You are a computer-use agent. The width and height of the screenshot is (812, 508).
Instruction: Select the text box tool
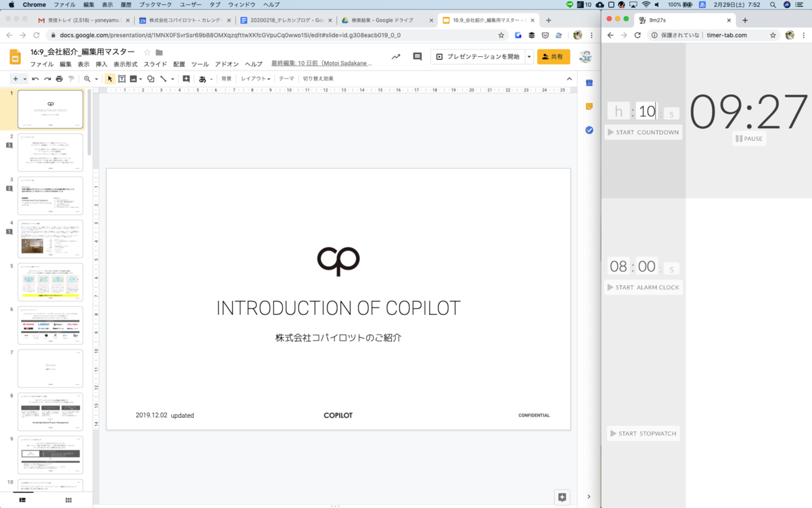click(x=122, y=79)
